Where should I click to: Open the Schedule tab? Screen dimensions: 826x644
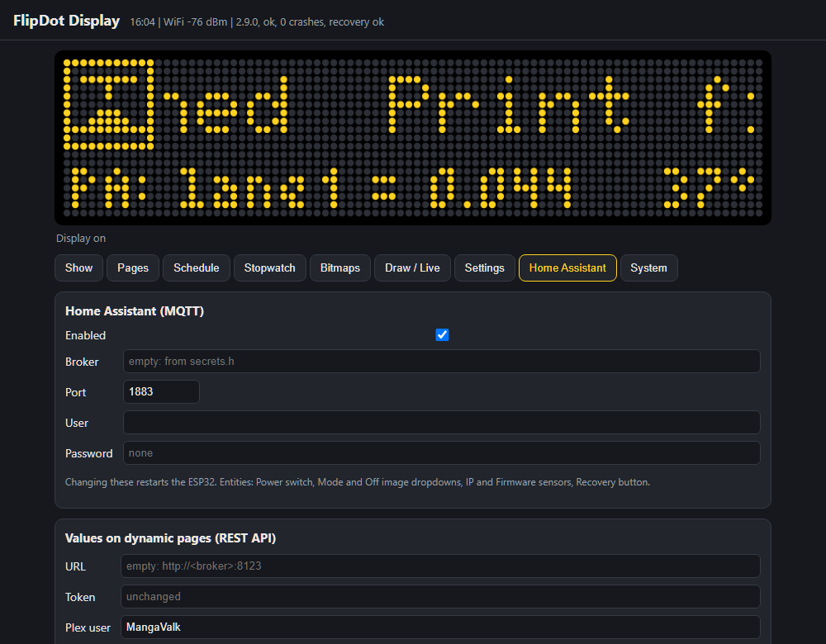(x=197, y=268)
